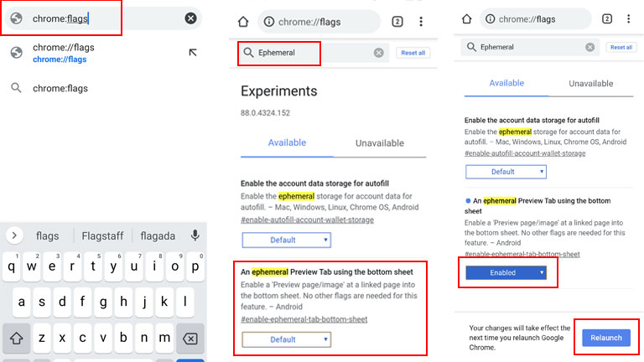
Task: Open #enable-ephemeral-tab-bottom-sheet link in the middle screen
Action: coord(304,319)
